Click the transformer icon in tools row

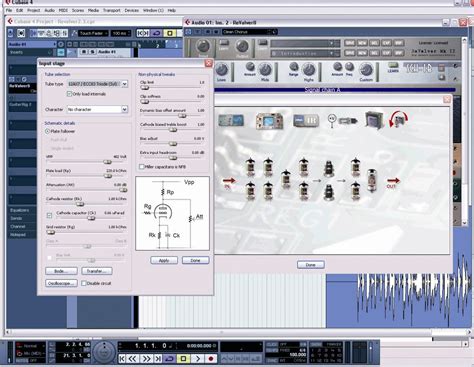[374, 120]
